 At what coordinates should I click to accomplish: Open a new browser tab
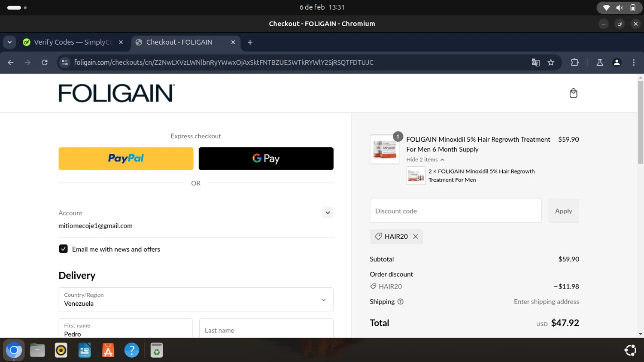point(250,42)
